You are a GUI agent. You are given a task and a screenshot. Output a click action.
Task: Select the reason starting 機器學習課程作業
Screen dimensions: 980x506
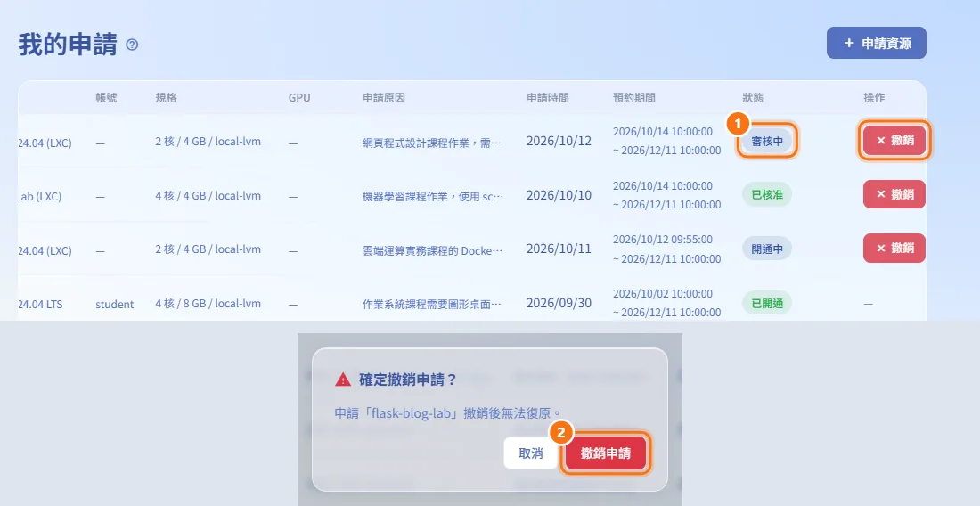(433, 196)
